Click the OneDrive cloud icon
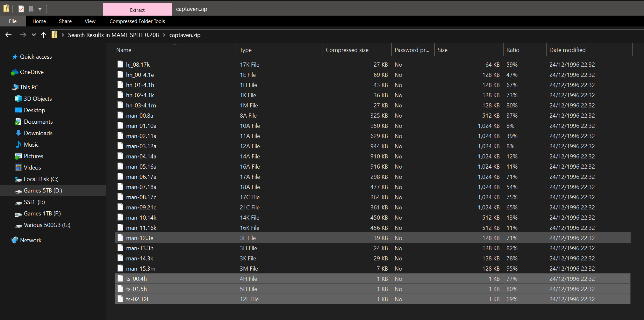Screen dimensions: 644x320 pyautogui.click(x=14, y=72)
